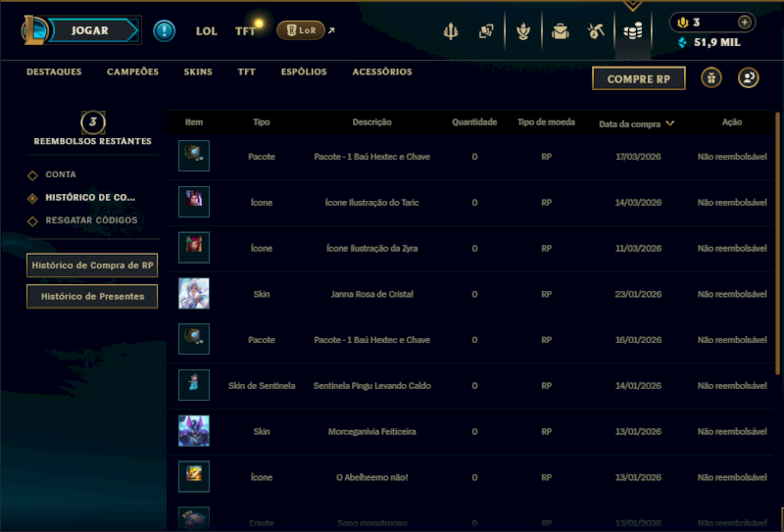Open the gift center icon
This screenshot has width=784, height=532.
(x=711, y=78)
